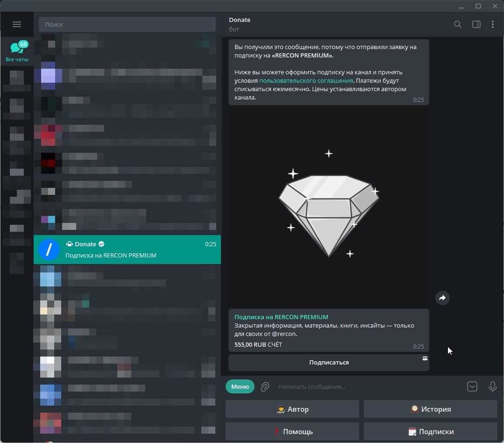Open the hamburger main menu

17,24
